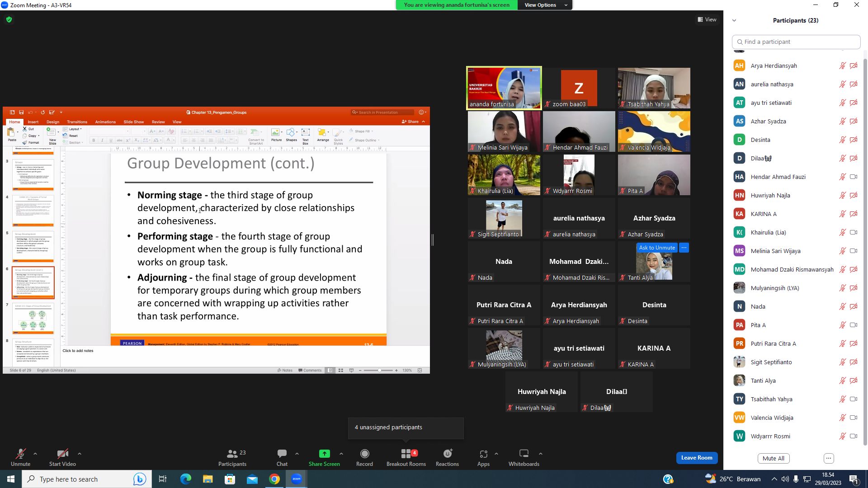Show hidden system tray icons chevron
868x488 pixels.
774,479
